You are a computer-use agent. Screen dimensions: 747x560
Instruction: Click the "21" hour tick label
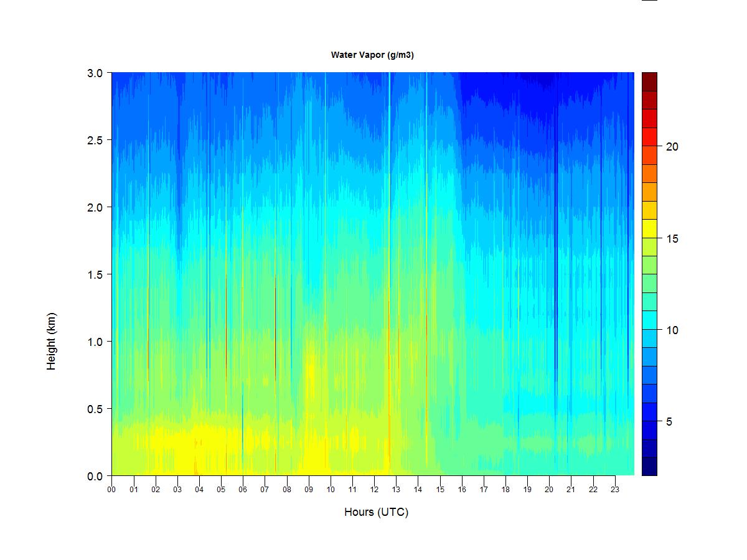click(571, 490)
